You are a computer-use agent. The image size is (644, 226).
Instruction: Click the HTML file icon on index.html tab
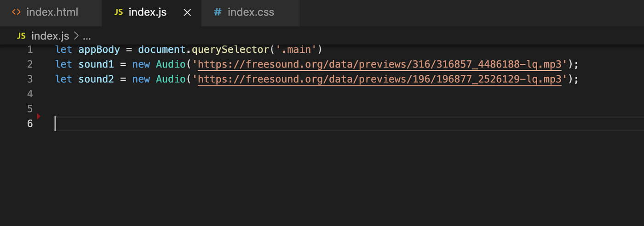16,12
